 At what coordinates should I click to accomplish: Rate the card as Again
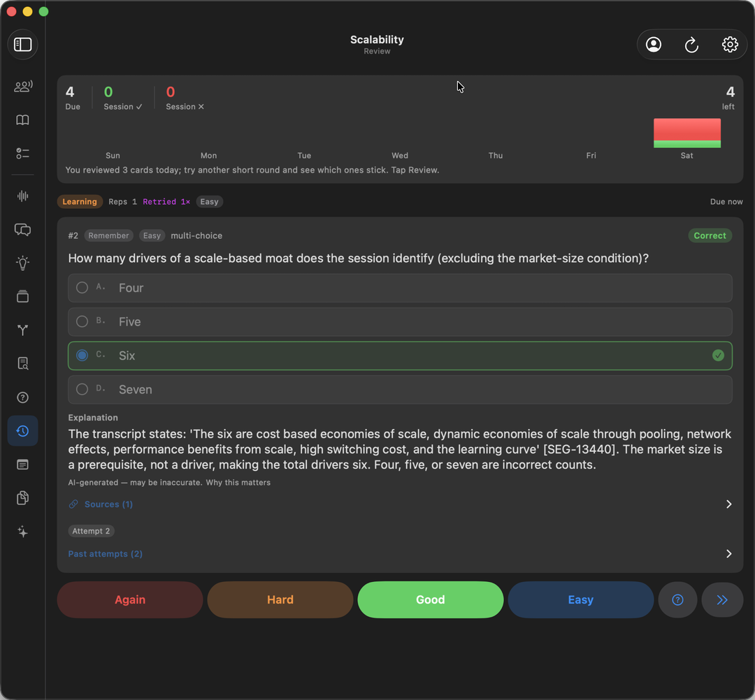(130, 600)
